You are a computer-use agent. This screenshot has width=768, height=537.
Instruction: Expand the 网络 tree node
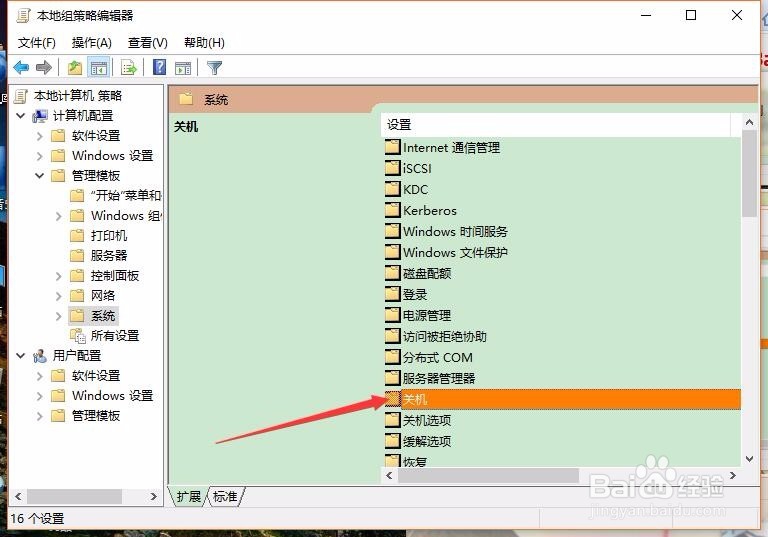click(59, 296)
